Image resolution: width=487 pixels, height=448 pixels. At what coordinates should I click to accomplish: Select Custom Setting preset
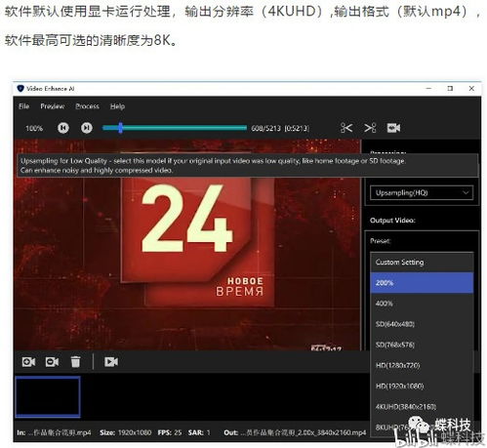422,263
